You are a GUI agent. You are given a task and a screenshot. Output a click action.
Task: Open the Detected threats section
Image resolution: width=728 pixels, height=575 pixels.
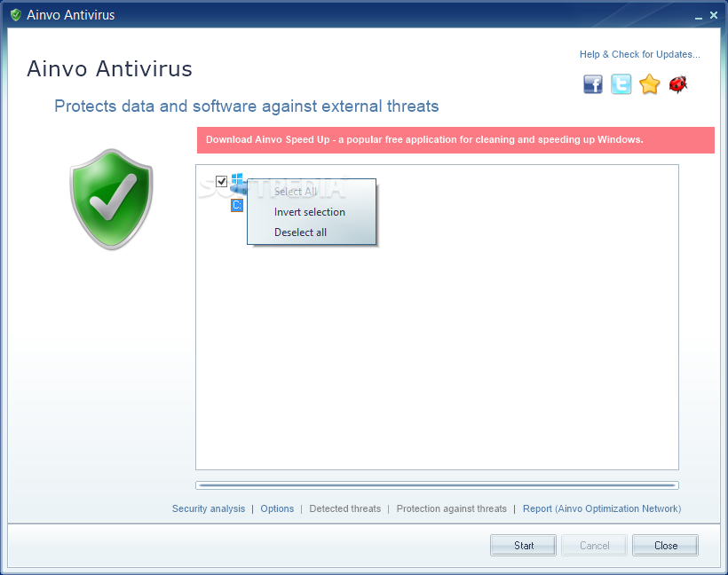coord(345,508)
